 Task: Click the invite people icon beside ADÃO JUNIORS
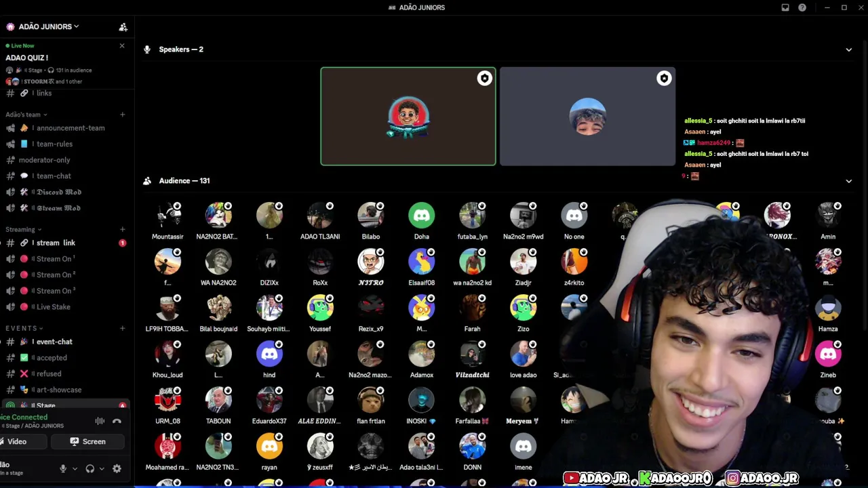click(x=123, y=27)
